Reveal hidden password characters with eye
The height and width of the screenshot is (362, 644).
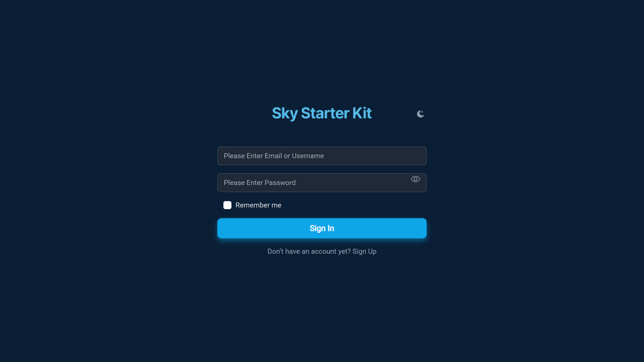pos(415,179)
